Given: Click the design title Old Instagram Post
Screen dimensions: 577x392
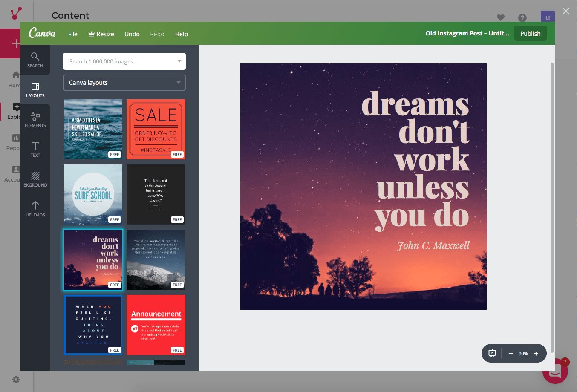Looking at the screenshot, I should 467,33.
